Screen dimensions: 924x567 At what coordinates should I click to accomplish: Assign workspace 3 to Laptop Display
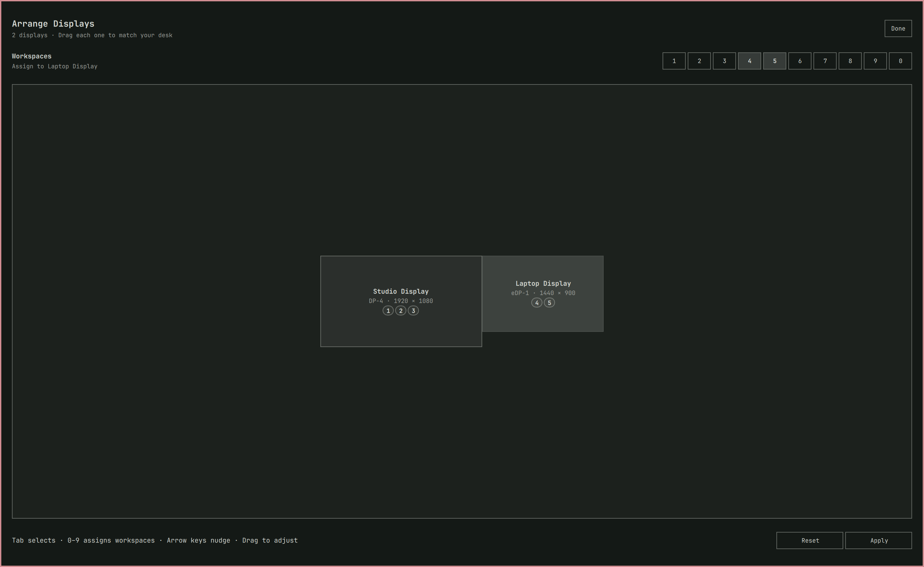pyautogui.click(x=724, y=61)
